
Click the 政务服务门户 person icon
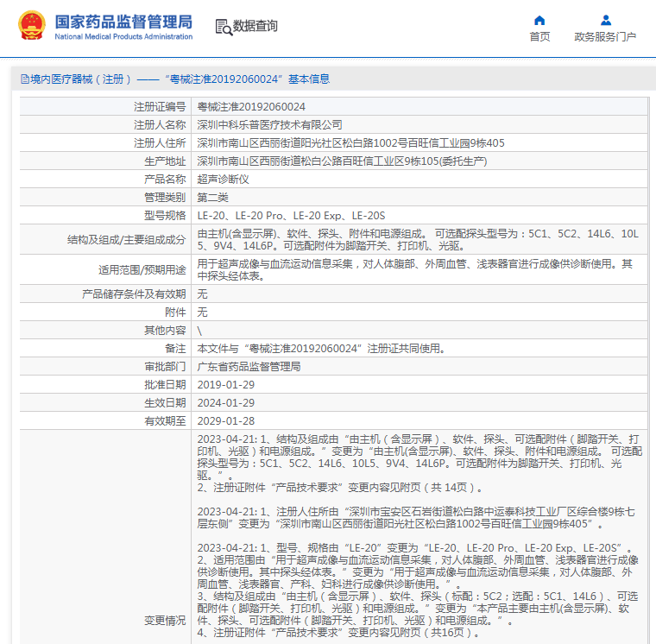click(605, 20)
